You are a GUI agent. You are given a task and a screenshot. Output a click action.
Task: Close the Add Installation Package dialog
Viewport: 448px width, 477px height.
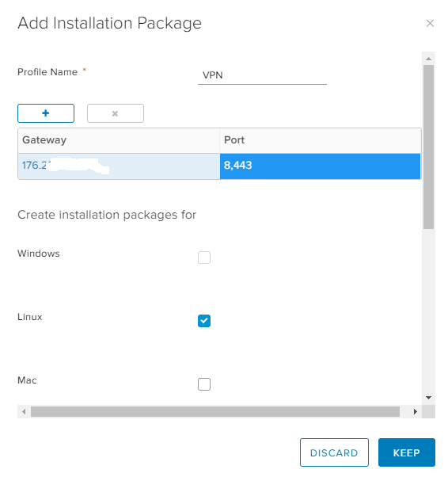tap(430, 24)
